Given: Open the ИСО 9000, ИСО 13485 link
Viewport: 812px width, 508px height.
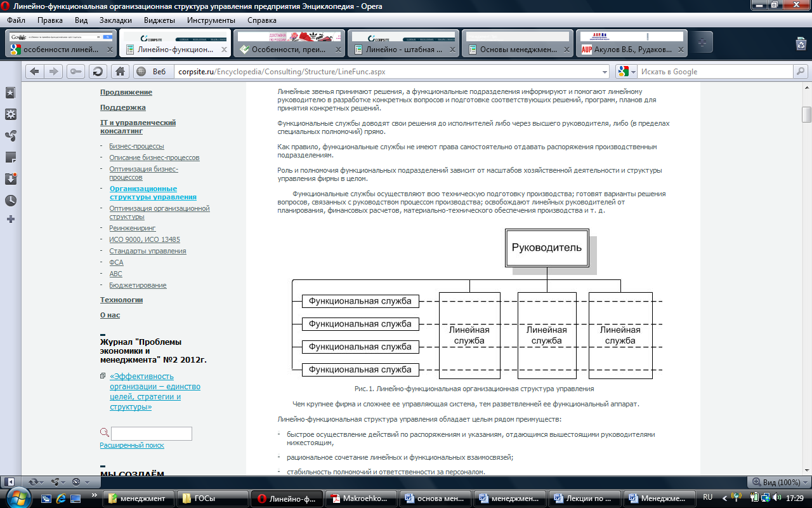Looking at the screenshot, I should tap(145, 239).
